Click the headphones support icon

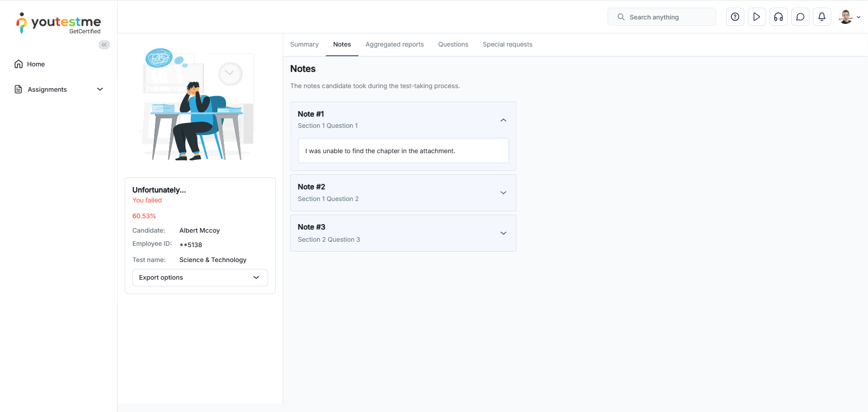click(x=778, y=17)
